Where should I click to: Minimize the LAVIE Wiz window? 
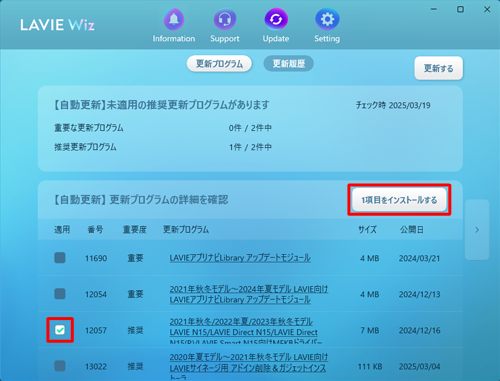point(434,9)
